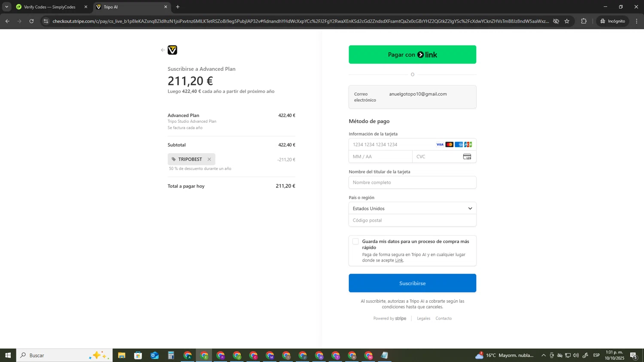Click the Incógnito profile indicator

point(613,21)
